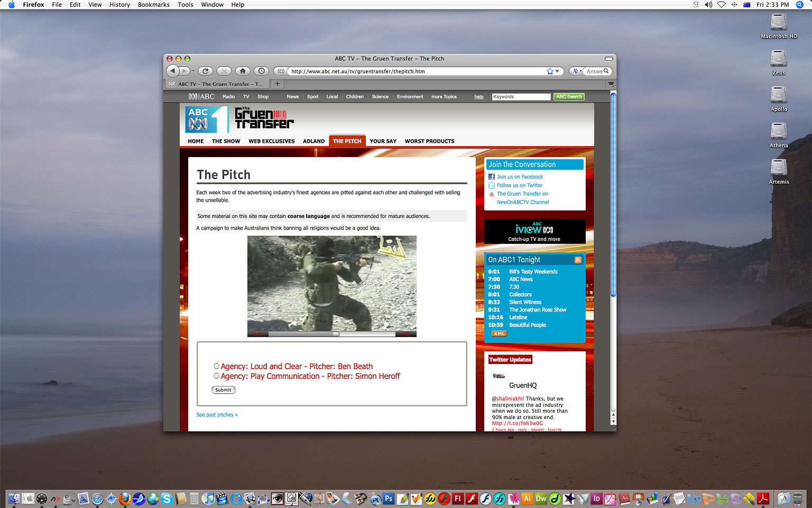
Task: Open the URL bar history dropdown arrow
Action: (x=557, y=71)
